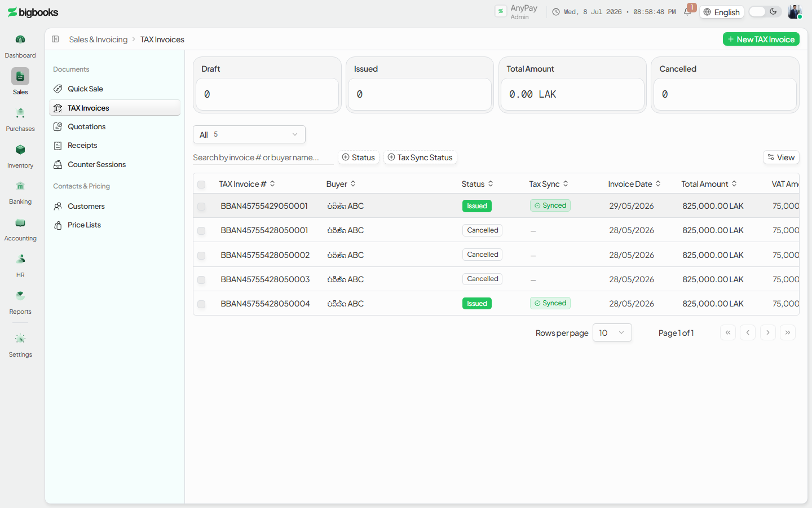This screenshot has width=812, height=508.
Task: Jump to last page arrow
Action: tap(788, 332)
